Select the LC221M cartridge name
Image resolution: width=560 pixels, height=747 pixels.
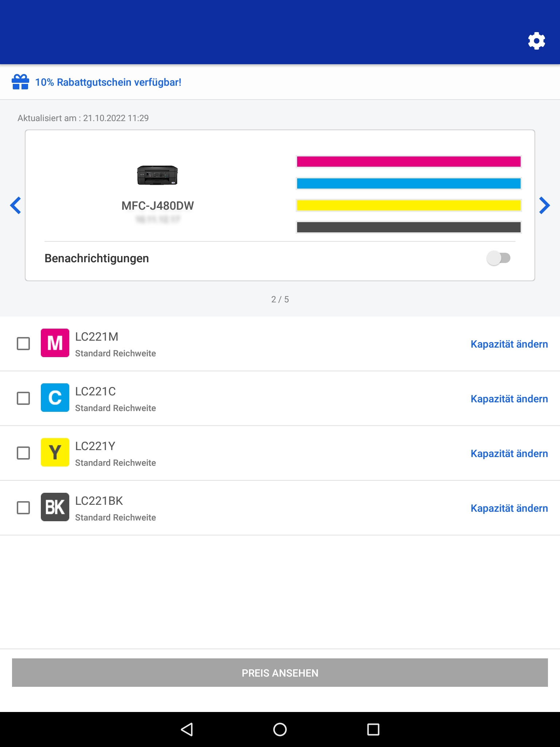coord(97,337)
